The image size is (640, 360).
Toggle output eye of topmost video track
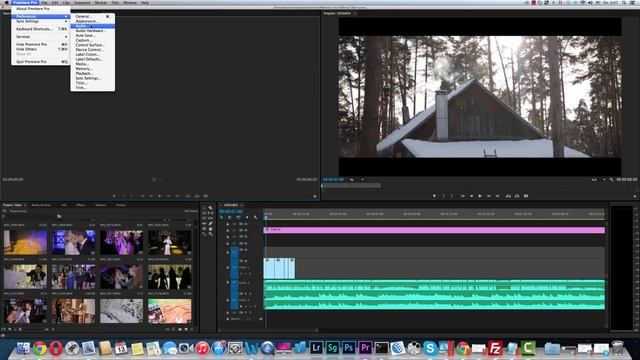(x=246, y=224)
